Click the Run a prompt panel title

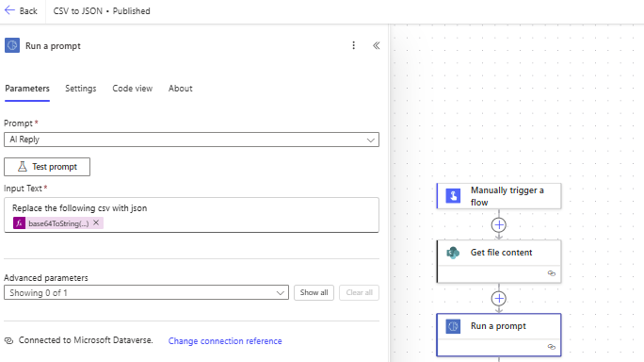[x=53, y=46]
